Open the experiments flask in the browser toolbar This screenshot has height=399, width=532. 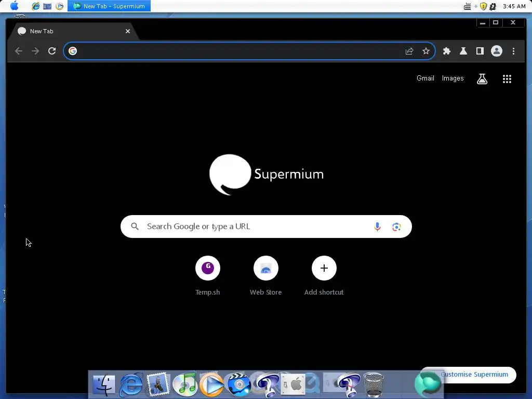click(x=463, y=51)
